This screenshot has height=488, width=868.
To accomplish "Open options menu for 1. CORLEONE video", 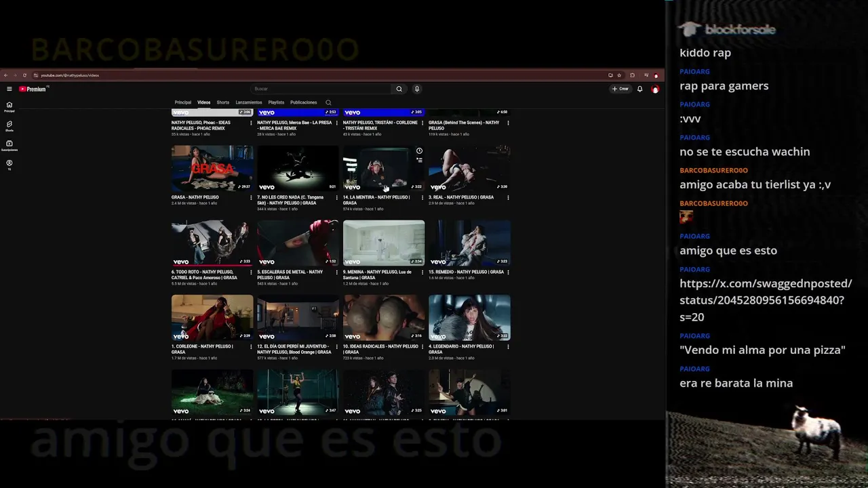I will [x=251, y=348].
